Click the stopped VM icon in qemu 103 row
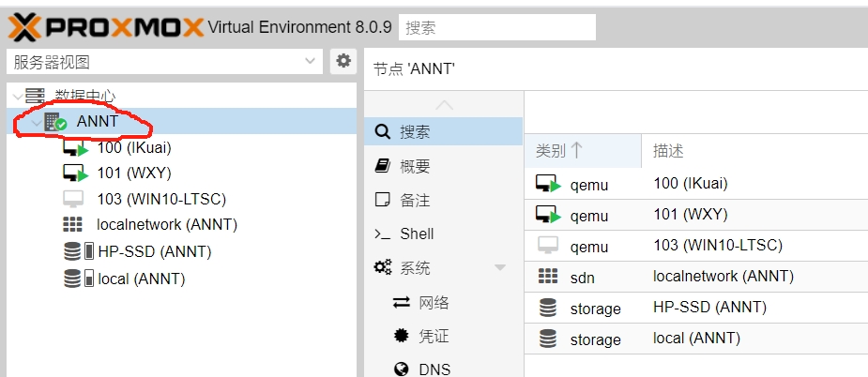 [x=547, y=246]
